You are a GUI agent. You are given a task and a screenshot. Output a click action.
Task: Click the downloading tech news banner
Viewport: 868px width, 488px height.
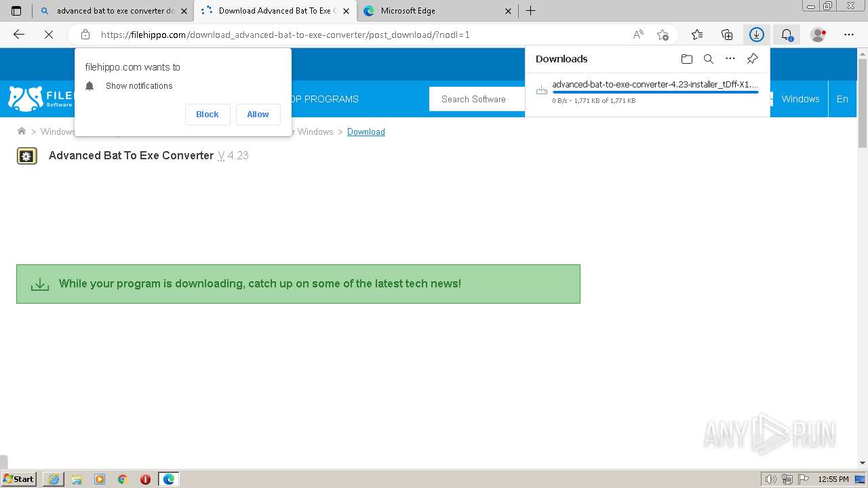pos(298,284)
